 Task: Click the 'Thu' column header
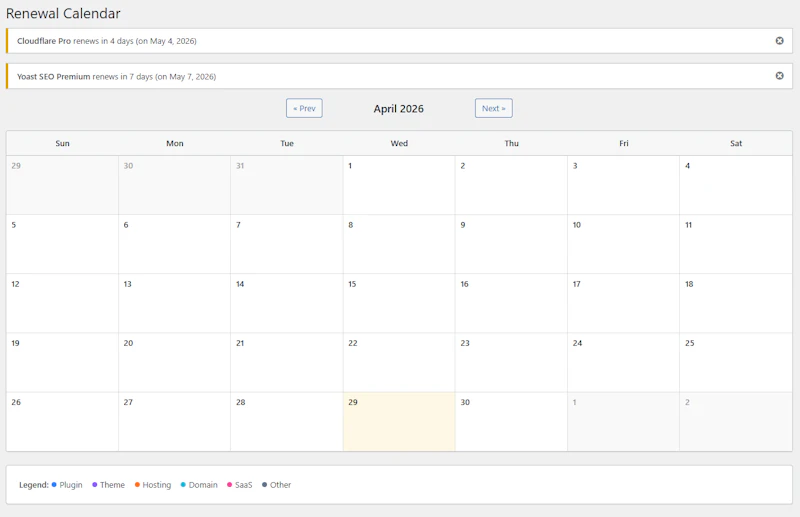pos(511,143)
